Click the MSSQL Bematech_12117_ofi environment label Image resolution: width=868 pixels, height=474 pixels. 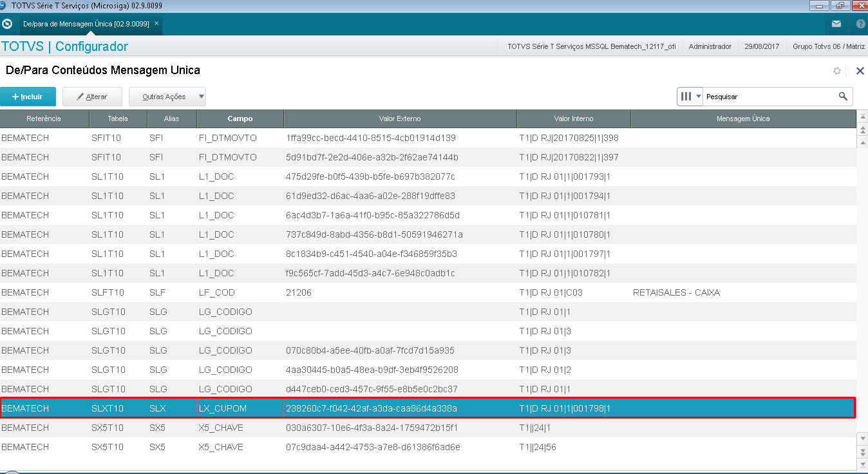pyautogui.click(x=592, y=46)
